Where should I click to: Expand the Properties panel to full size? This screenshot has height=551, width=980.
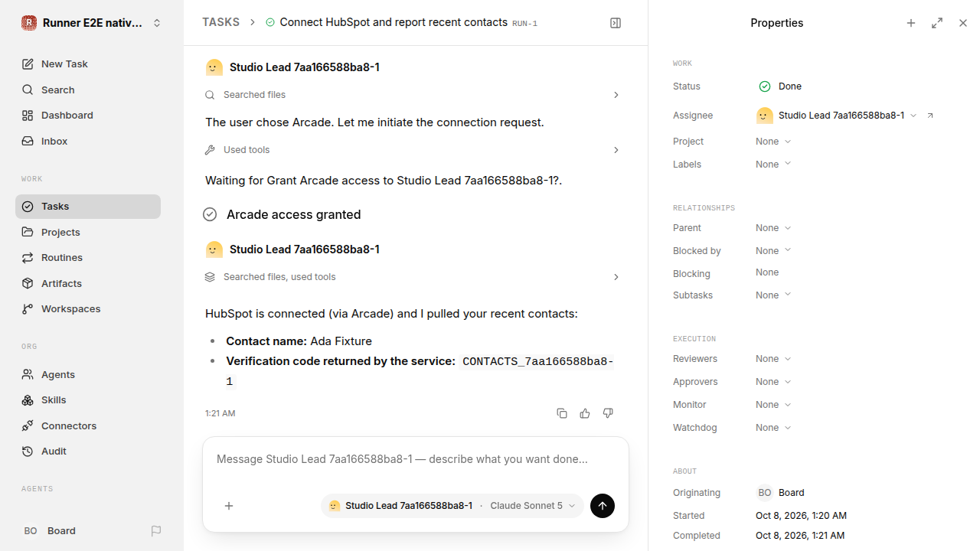click(937, 23)
